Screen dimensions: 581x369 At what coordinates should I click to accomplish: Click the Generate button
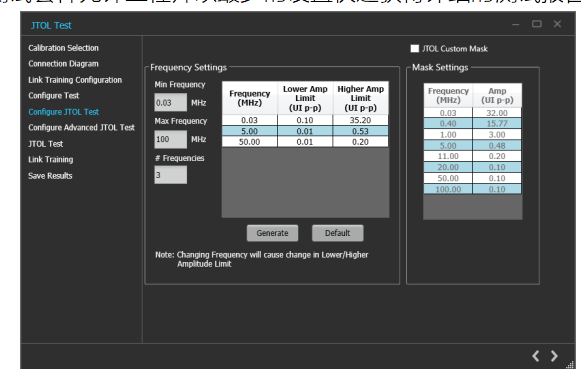(x=272, y=233)
